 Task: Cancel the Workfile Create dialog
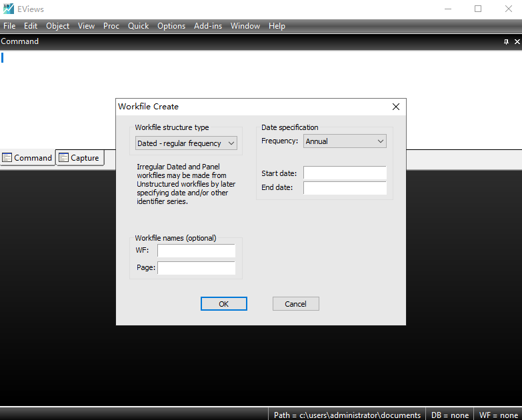295,304
